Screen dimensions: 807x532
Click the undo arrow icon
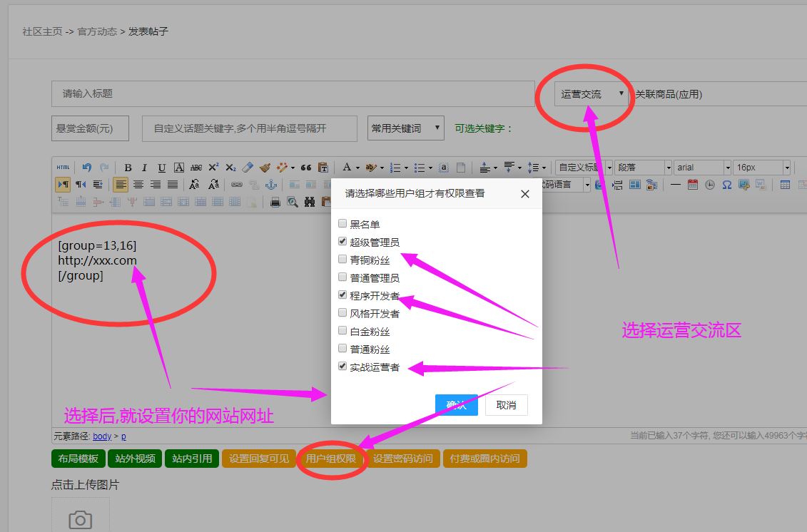click(x=87, y=168)
